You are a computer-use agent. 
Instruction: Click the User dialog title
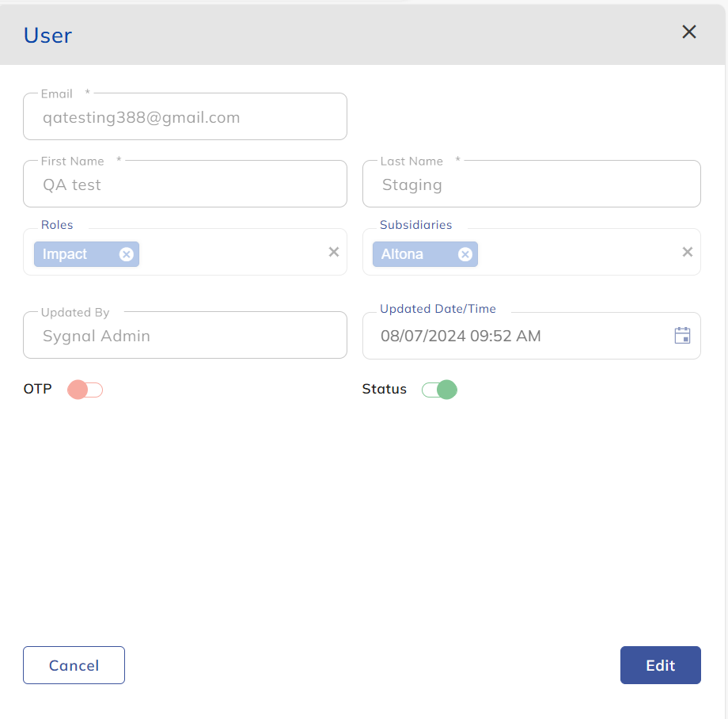[47, 35]
